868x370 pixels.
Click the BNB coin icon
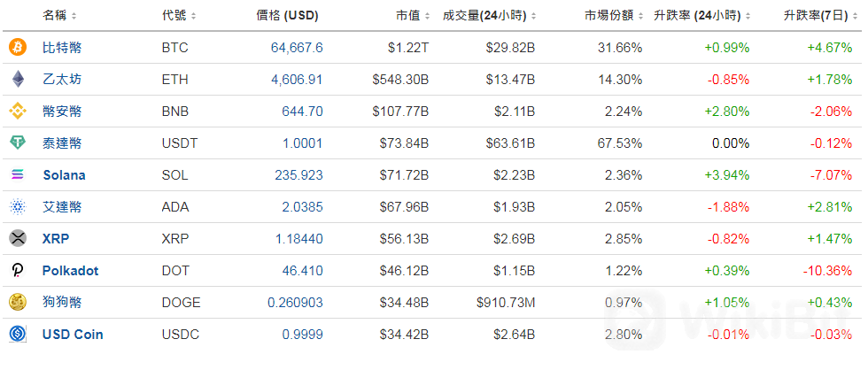coord(18,112)
